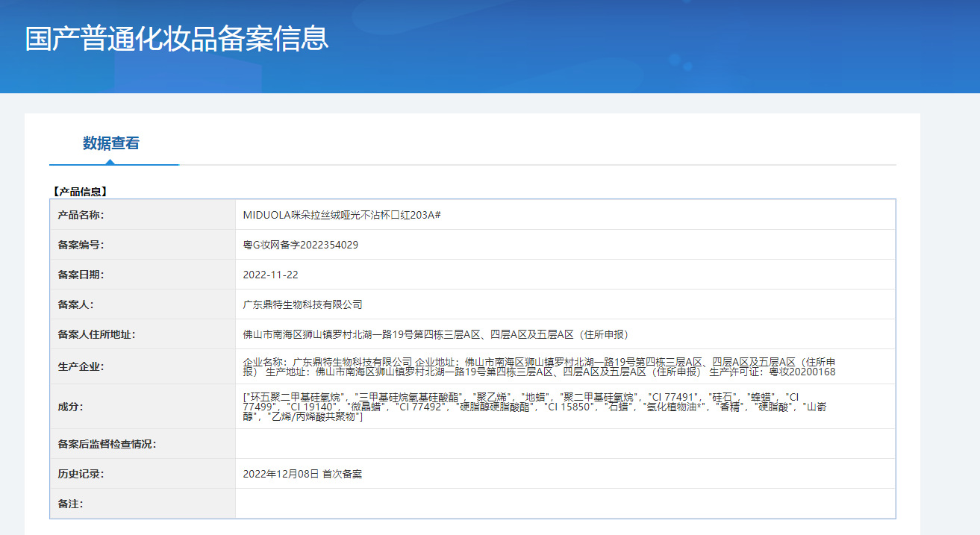Click the 2022年12月08日 首次备案 history entry
980x535 pixels.
tap(302, 474)
